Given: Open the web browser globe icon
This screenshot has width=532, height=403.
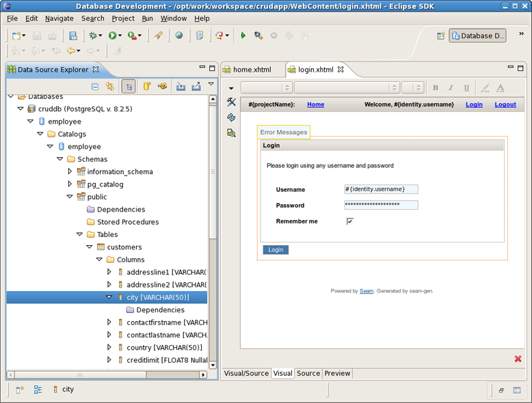Looking at the screenshot, I should tap(178, 36).
